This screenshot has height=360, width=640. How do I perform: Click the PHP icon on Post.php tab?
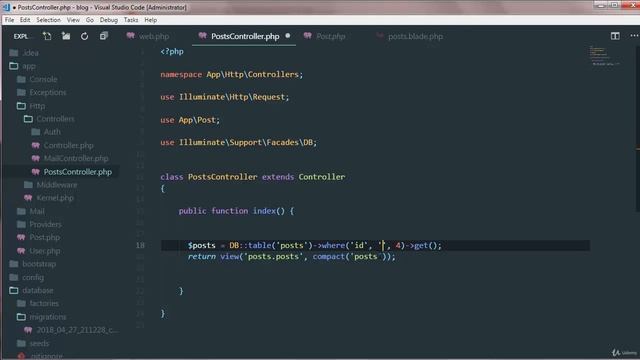pyautogui.click(x=308, y=36)
